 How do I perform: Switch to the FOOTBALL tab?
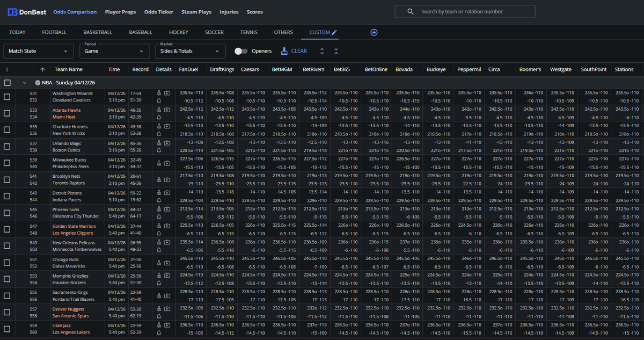pos(54,32)
